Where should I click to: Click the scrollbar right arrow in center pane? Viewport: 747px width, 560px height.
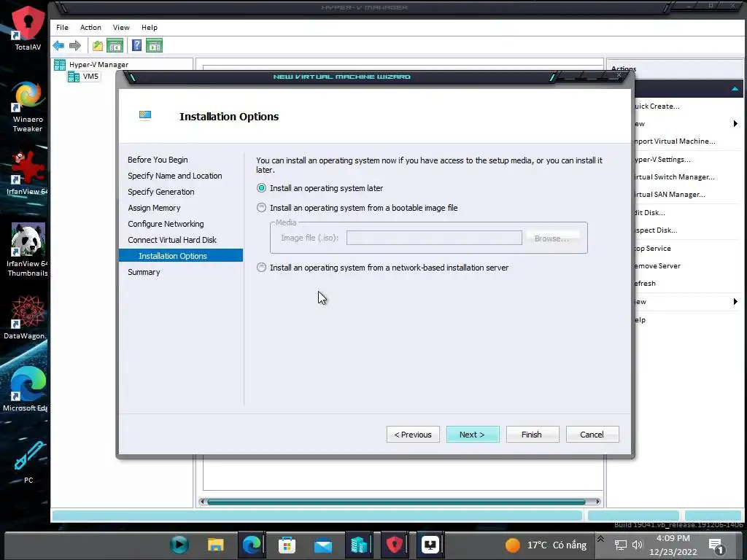(598, 502)
